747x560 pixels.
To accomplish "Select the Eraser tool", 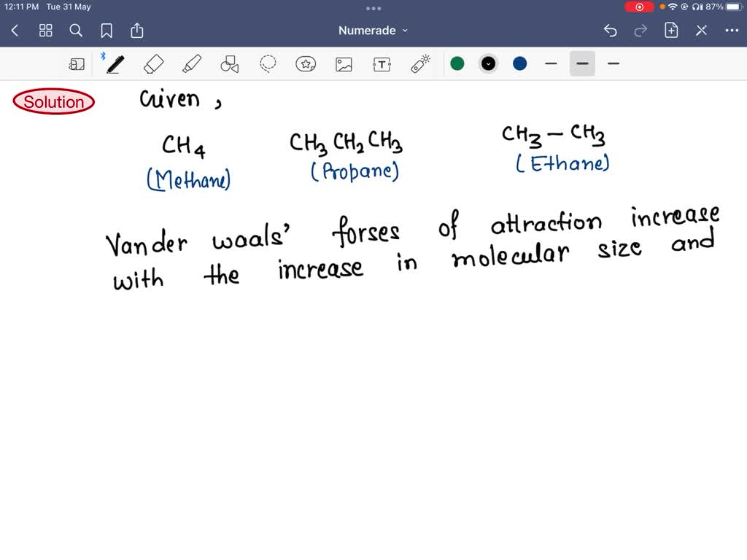I will [153, 63].
